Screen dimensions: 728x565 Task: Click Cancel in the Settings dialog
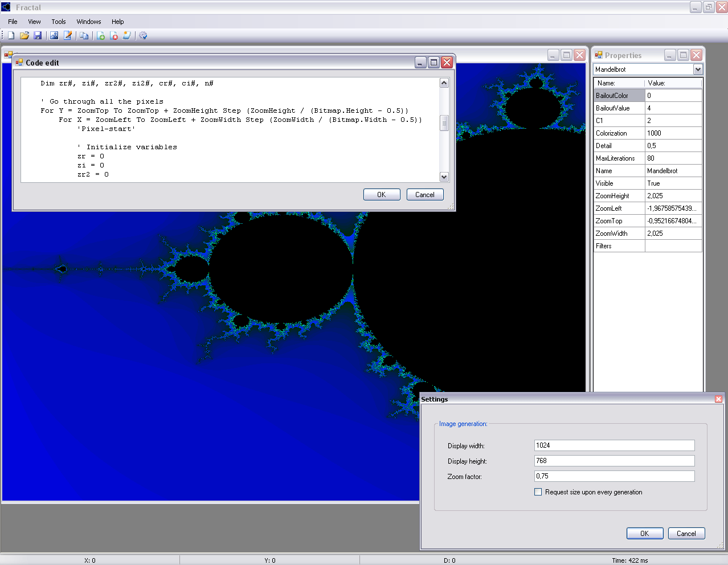point(686,534)
